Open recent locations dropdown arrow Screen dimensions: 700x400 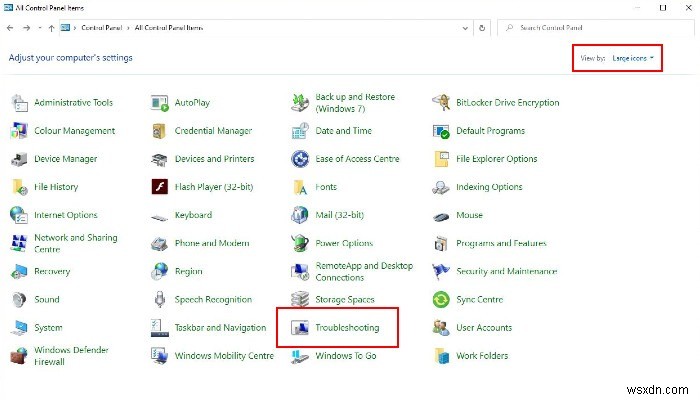[40, 28]
